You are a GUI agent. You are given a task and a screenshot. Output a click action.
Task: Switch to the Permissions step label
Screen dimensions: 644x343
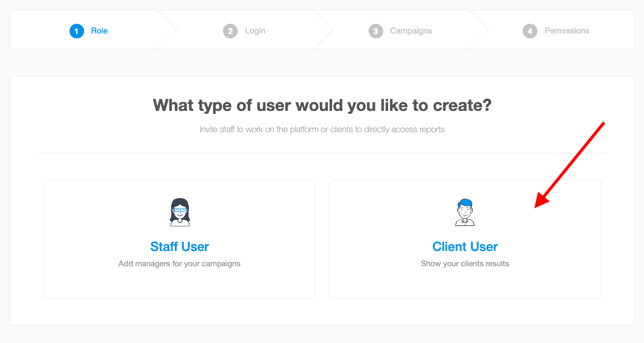tap(567, 31)
